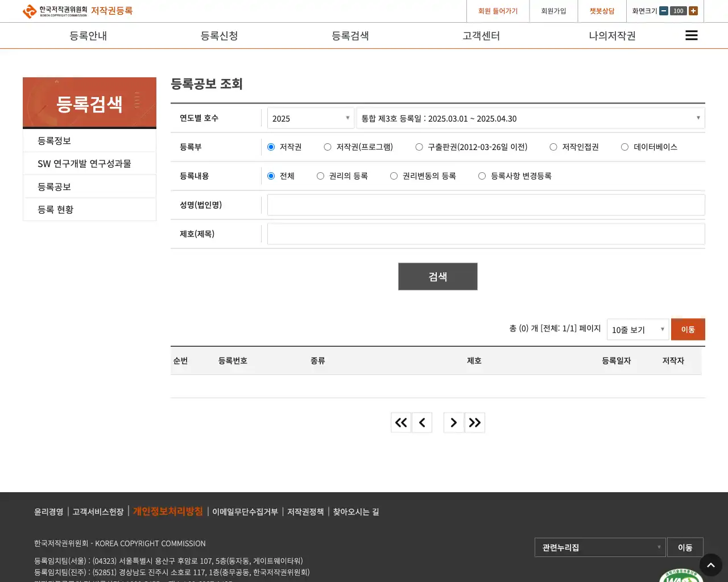
Task: Select the 데이터베이스 radio option
Action: coord(625,147)
